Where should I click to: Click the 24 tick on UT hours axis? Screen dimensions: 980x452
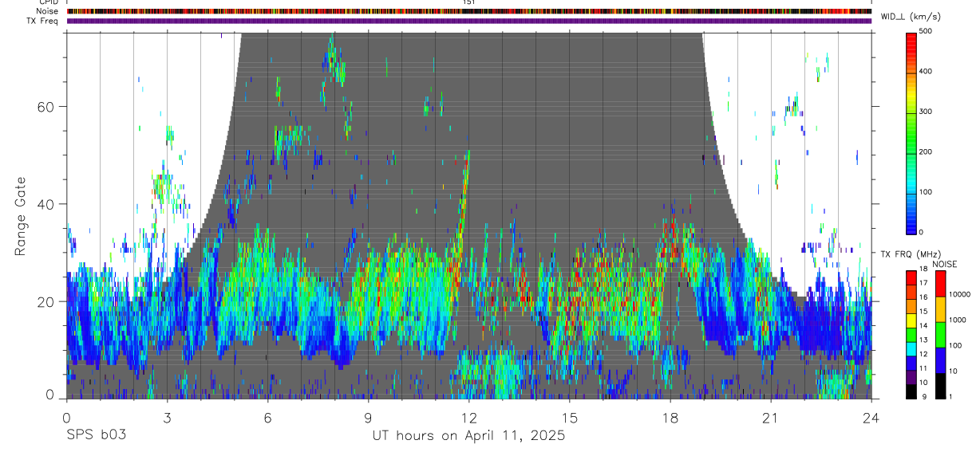click(x=871, y=417)
